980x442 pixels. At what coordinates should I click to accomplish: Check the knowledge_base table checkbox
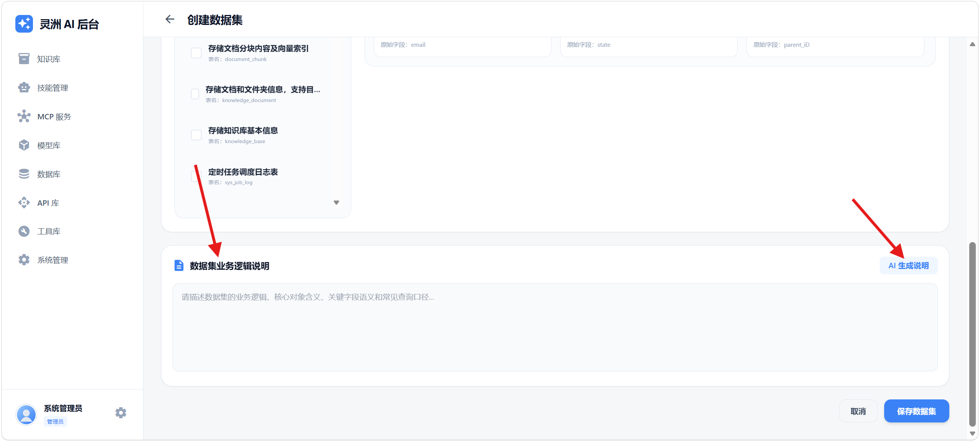[x=196, y=135]
